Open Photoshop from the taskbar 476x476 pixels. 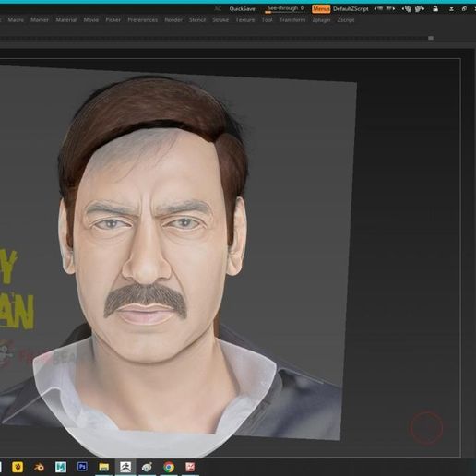[82, 467]
